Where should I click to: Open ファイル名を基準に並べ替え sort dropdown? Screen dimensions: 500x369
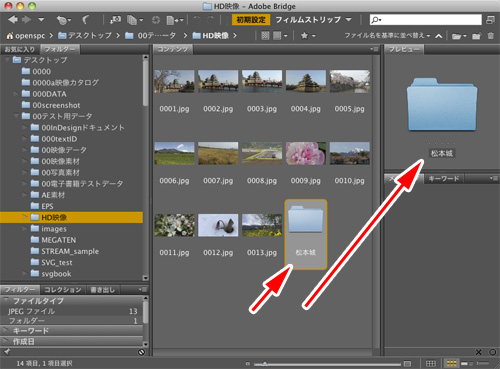(x=387, y=35)
